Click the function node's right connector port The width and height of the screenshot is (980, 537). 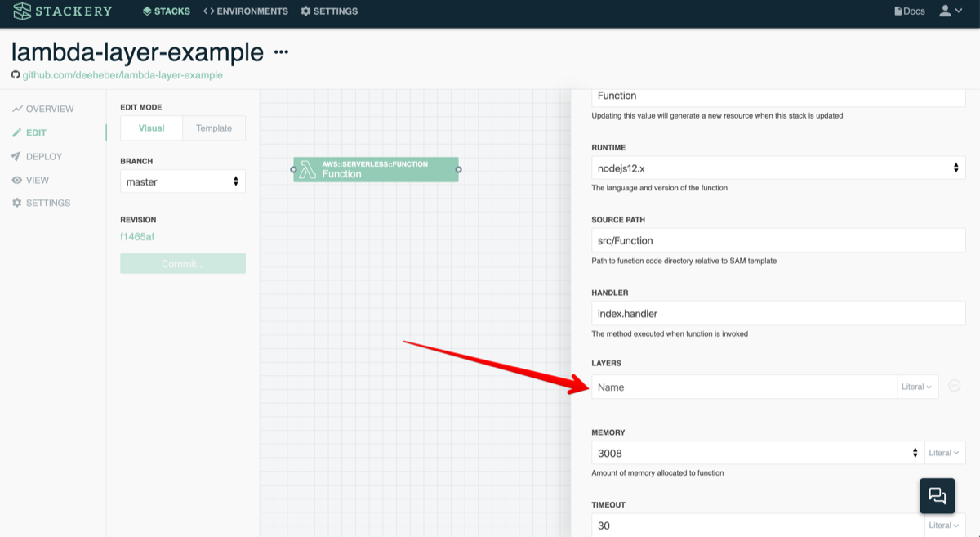459,169
